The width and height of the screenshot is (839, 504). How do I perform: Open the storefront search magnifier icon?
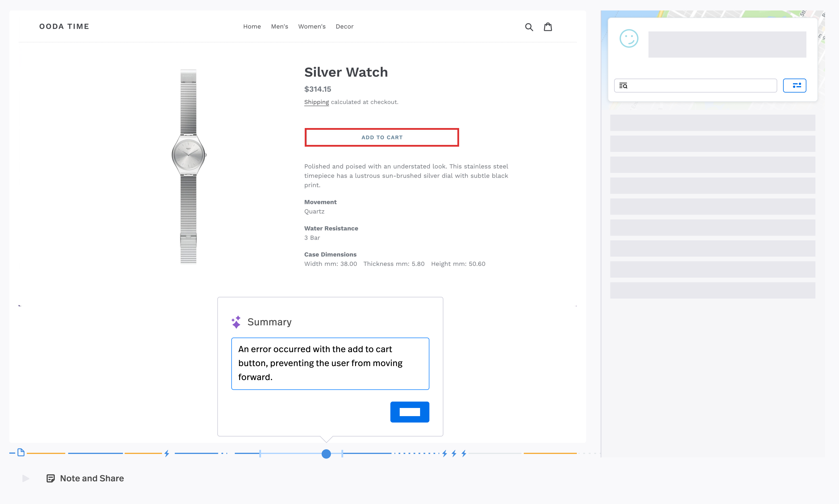[x=529, y=26]
